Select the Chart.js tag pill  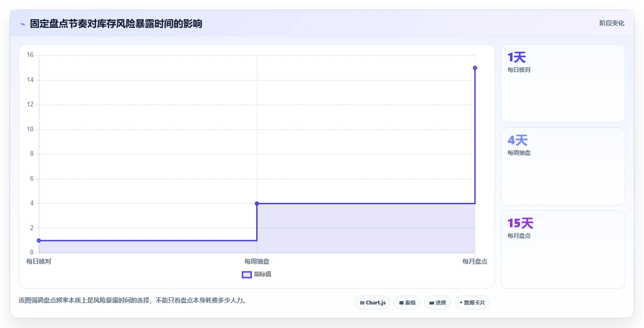pyautogui.click(x=373, y=303)
